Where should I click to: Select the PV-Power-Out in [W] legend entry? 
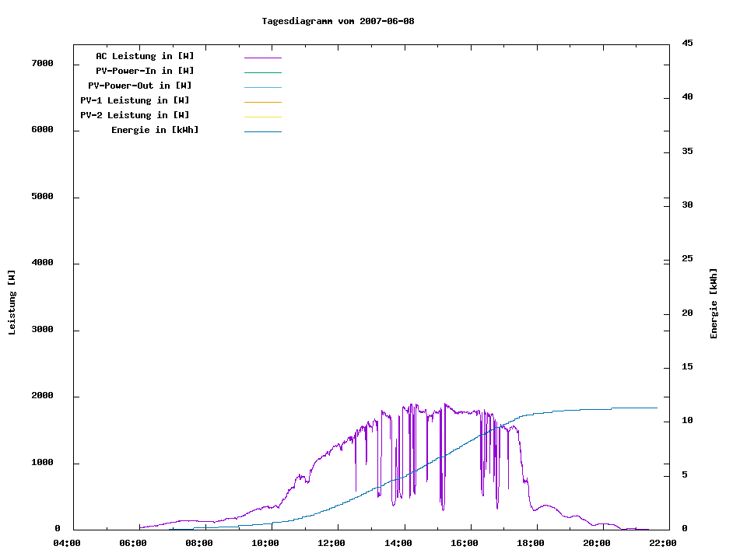(x=140, y=86)
